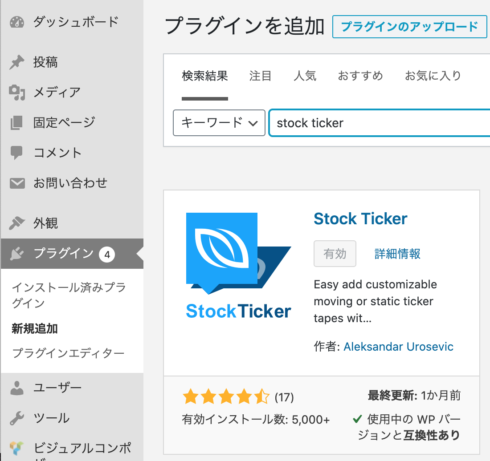Click the pages icon beside 固定ページ
This screenshot has width=490, height=461.
click(x=17, y=123)
